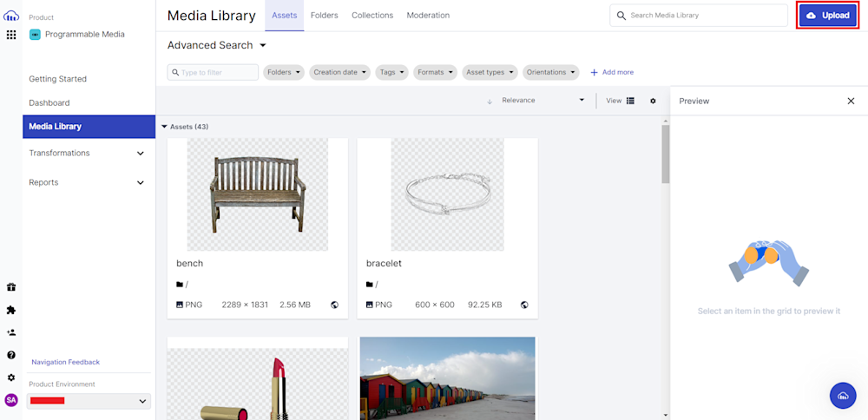This screenshot has width=868, height=420.
Task: Switch to the Folders tab
Action: 324,16
